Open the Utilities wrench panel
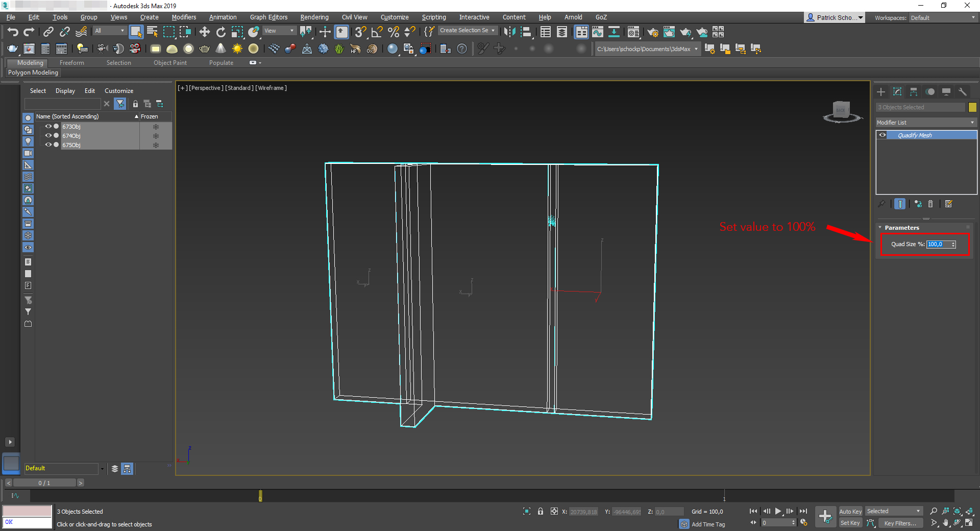 (963, 92)
